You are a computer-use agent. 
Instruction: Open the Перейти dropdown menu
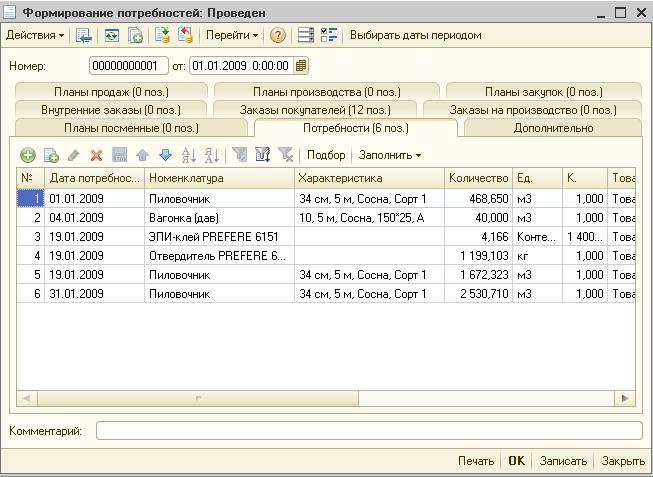(232, 35)
